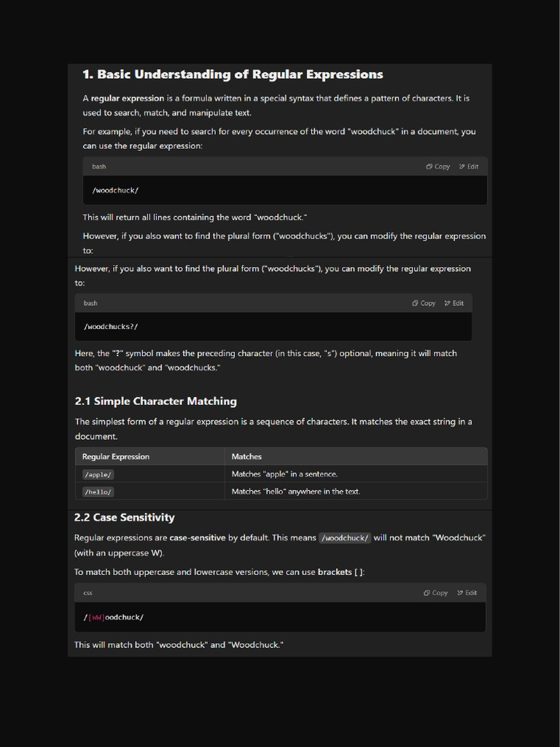Image resolution: width=560 pixels, height=747 pixels.
Task: Click the /woodchucks?/ code line
Action: point(111,327)
